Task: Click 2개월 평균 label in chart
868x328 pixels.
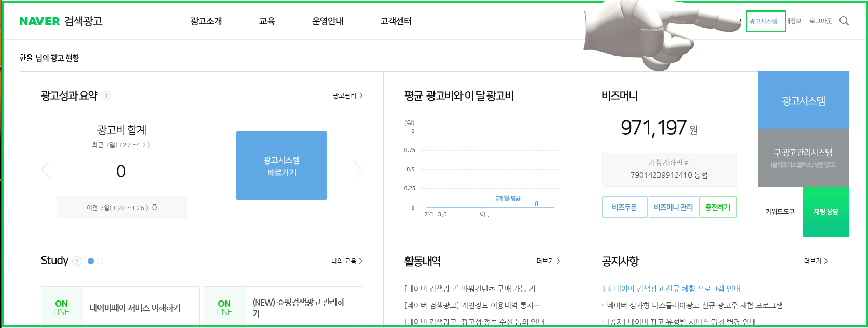Action: 508,199
